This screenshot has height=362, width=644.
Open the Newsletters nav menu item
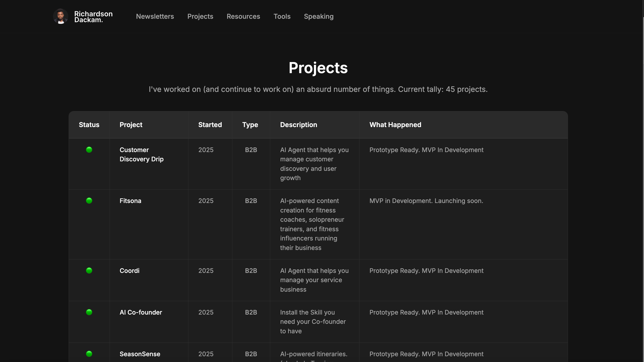pyautogui.click(x=155, y=16)
